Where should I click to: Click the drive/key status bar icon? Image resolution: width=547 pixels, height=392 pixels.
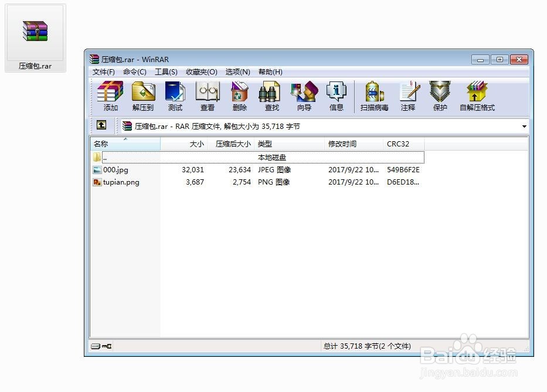click(x=101, y=346)
